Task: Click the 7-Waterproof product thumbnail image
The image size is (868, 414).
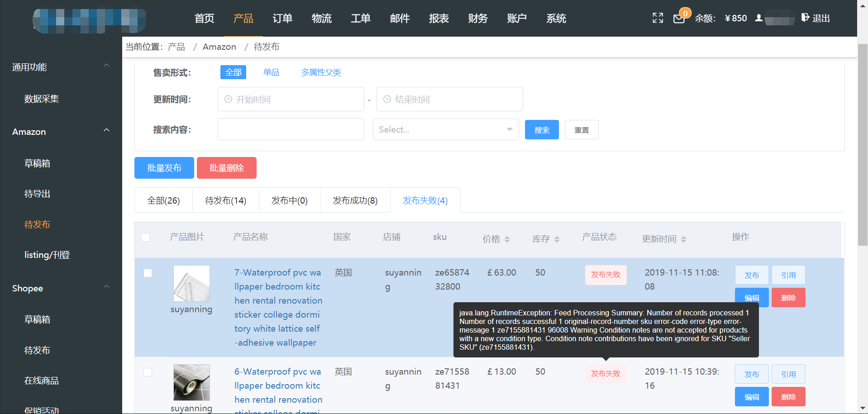Action: [x=191, y=284]
